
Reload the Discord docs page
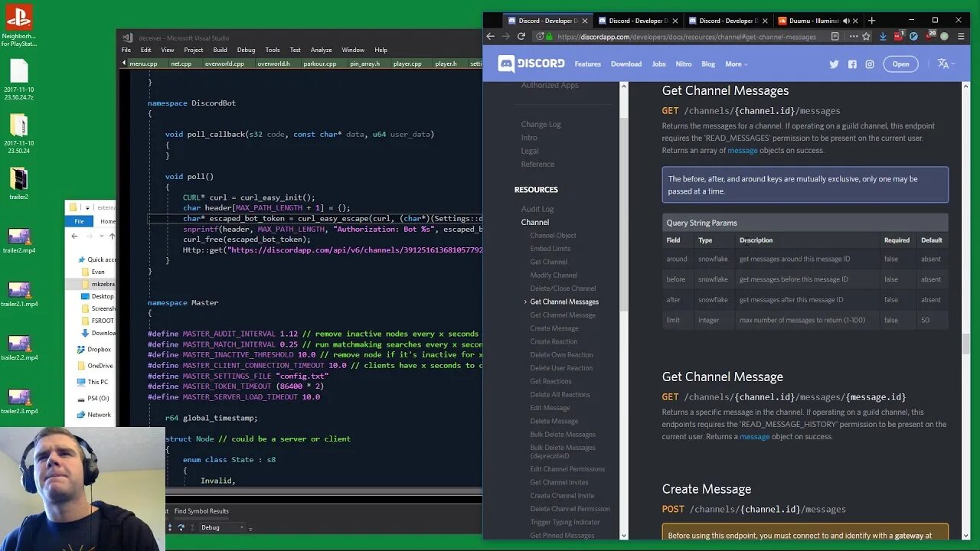click(521, 36)
